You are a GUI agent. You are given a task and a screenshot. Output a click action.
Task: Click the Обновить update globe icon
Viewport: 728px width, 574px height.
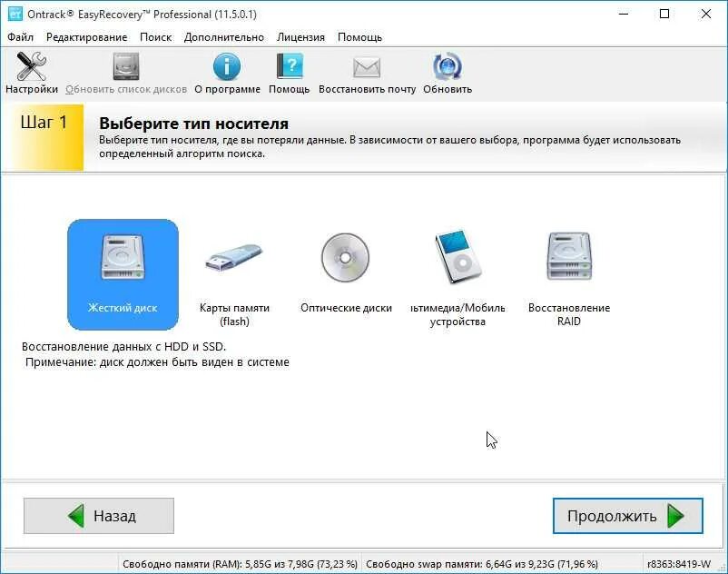(x=448, y=73)
